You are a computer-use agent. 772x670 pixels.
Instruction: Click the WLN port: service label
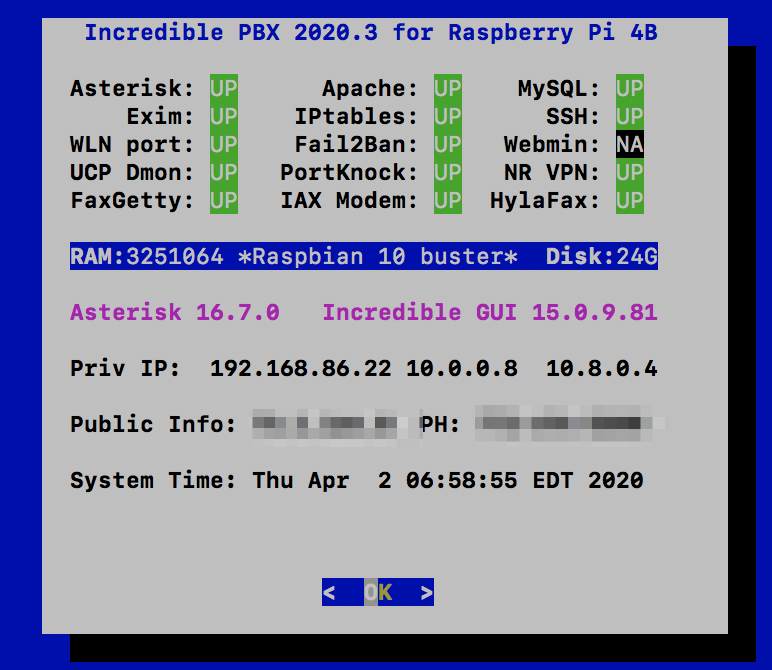(132, 145)
